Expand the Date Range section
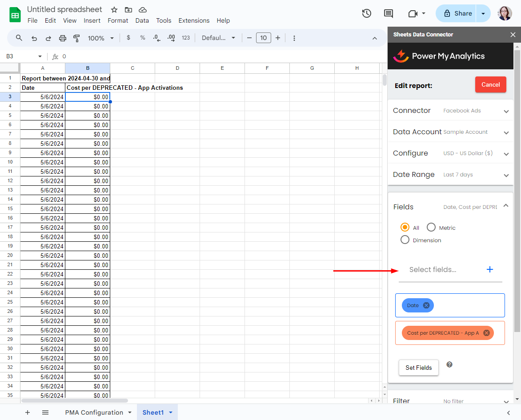This screenshot has height=420, width=521. (x=506, y=175)
